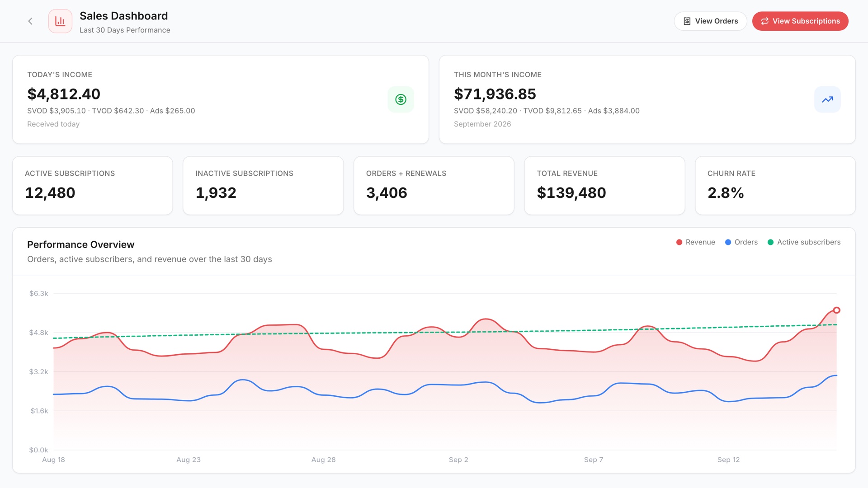Select the Total Revenue $139,480 card
The width and height of the screenshot is (868, 488).
[604, 186]
